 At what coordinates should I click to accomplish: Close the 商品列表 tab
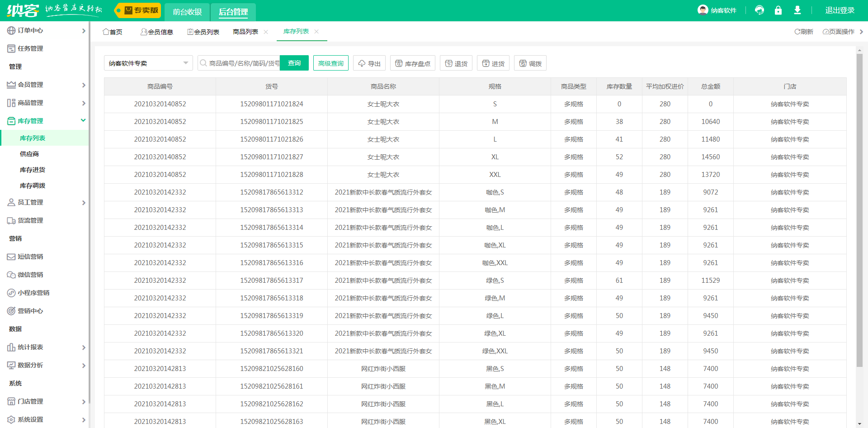[266, 32]
